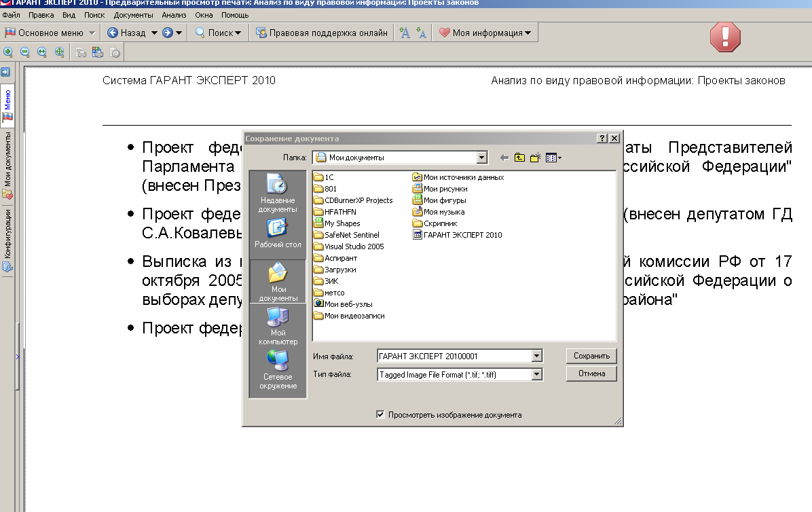Click the zoom in magnifier icon
Viewport: 812px width, 512px height.
[x=8, y=52]
